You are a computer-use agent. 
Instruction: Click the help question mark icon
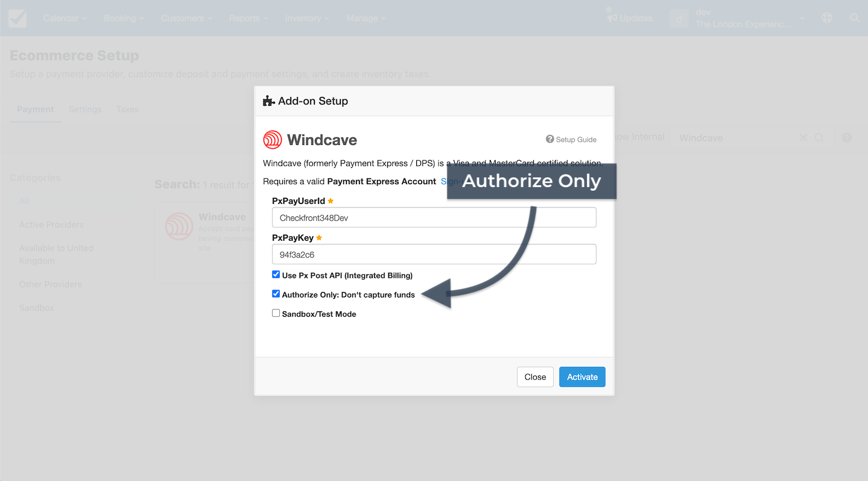pos(847,138)
